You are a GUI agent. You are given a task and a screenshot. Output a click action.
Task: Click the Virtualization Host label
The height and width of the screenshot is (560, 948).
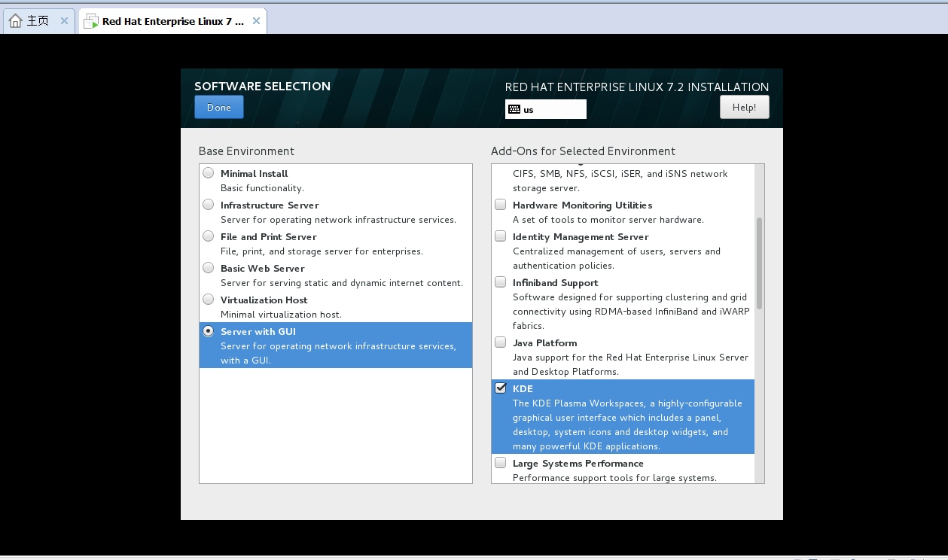[264, 300]
